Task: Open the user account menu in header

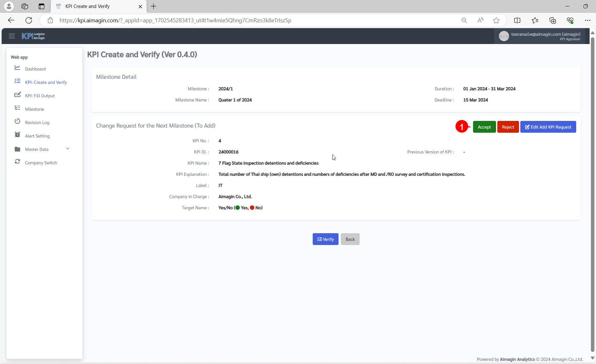Action: click(x=540, y=36)
